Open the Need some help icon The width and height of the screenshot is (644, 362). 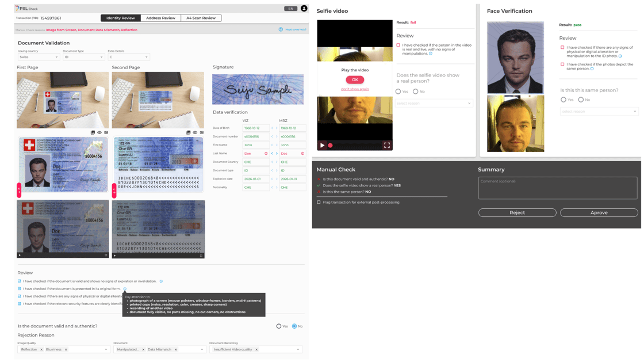281,29
